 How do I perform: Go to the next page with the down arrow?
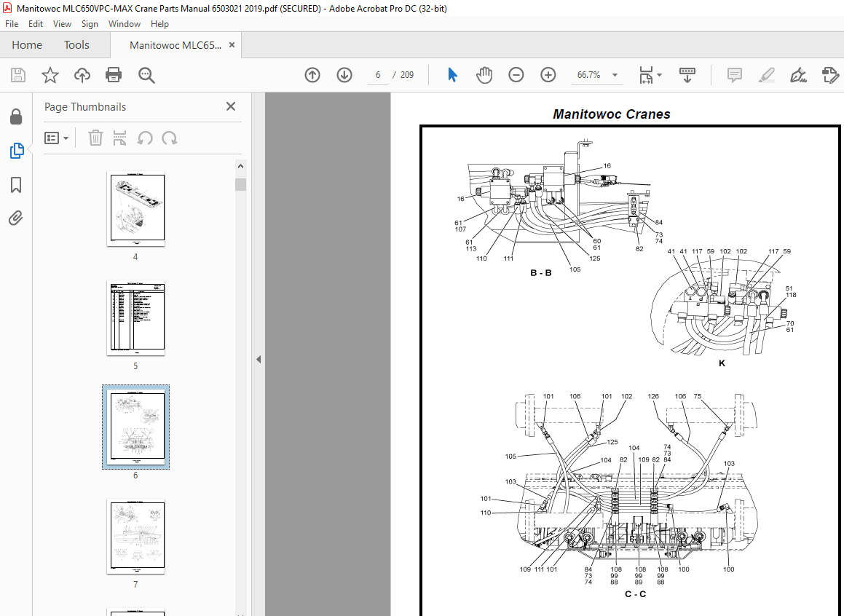(x=344, y=75)
